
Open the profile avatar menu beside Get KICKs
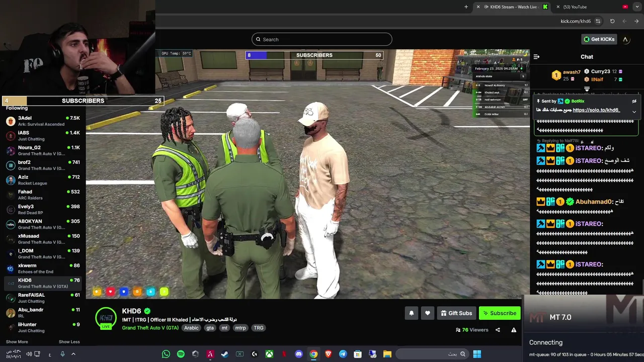[625, 39]
